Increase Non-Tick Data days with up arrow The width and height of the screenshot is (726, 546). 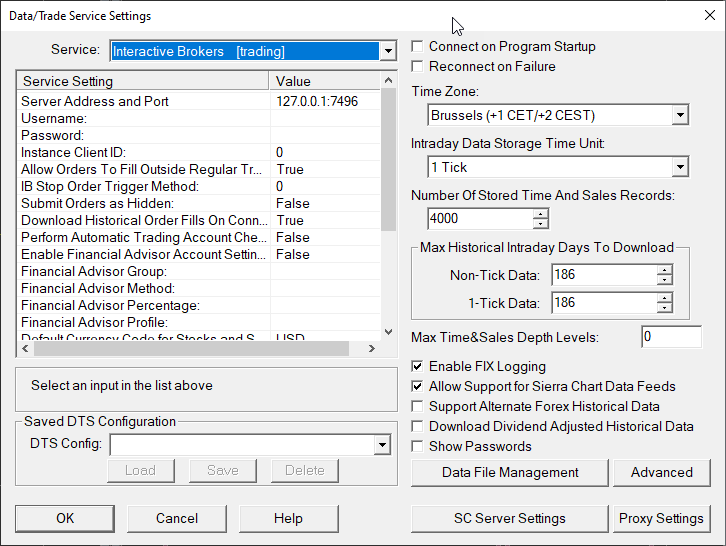click(664, 270)
